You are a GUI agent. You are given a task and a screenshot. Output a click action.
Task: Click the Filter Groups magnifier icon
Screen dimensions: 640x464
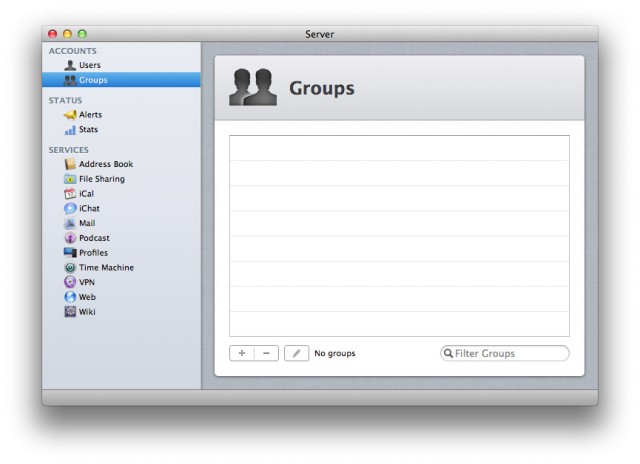pos(448,353)
